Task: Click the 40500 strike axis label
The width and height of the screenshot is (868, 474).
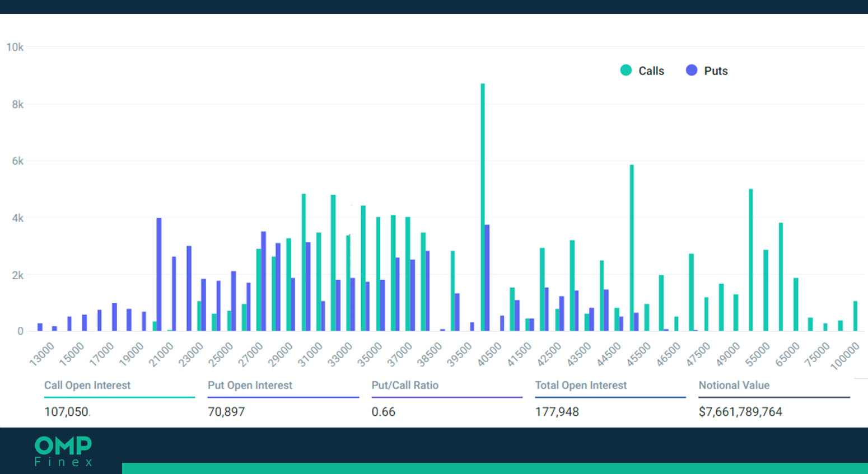Action: click(489, 354)
